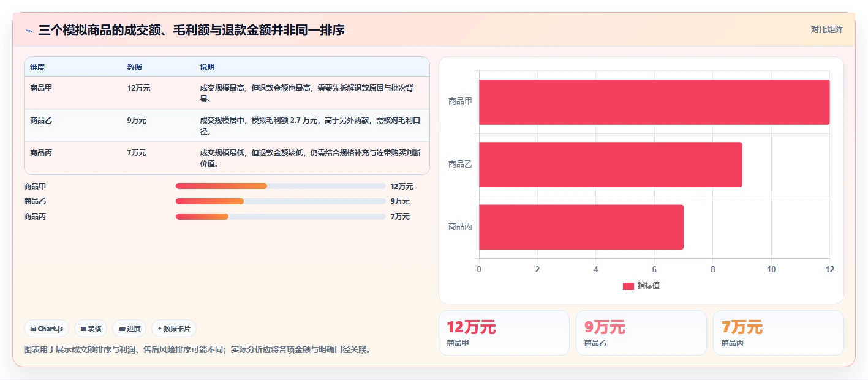Click the 商品乙 progress bar
This screenshot has width=868, height=380.
point(281,201)
